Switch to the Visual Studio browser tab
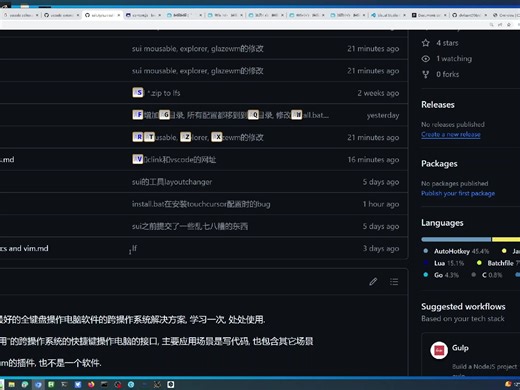The height and width of the screenshot is (390, 520). (387, 15)
